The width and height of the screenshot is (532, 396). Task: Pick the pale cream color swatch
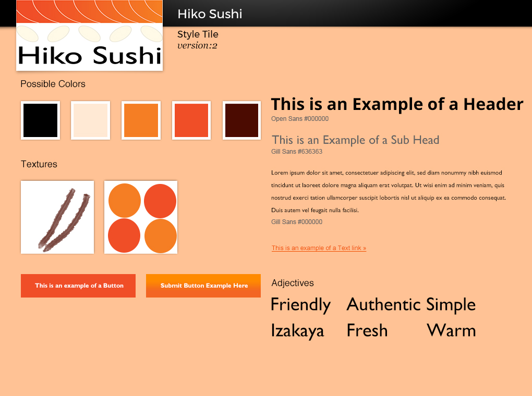coord(90,120)
